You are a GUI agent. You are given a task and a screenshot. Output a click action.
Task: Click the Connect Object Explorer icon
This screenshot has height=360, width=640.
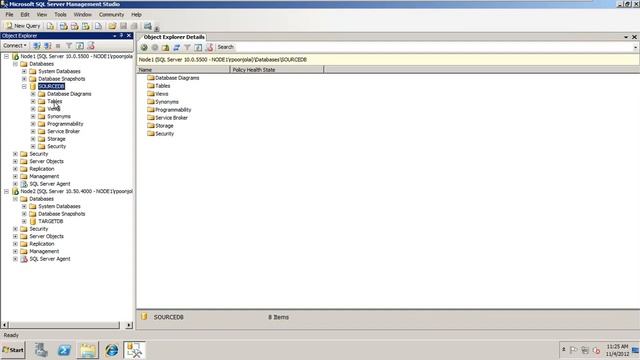37,46
